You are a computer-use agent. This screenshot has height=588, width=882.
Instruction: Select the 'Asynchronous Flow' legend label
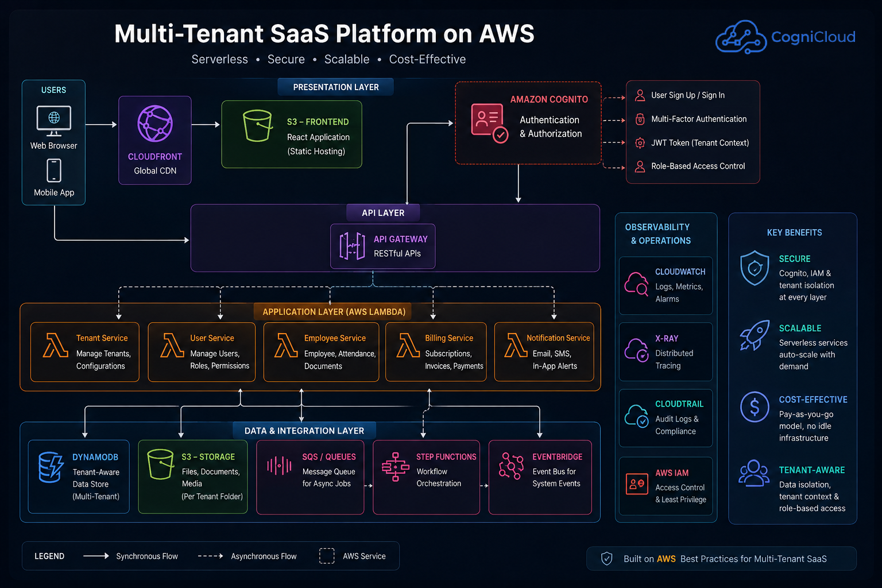(x=264, y=556)
